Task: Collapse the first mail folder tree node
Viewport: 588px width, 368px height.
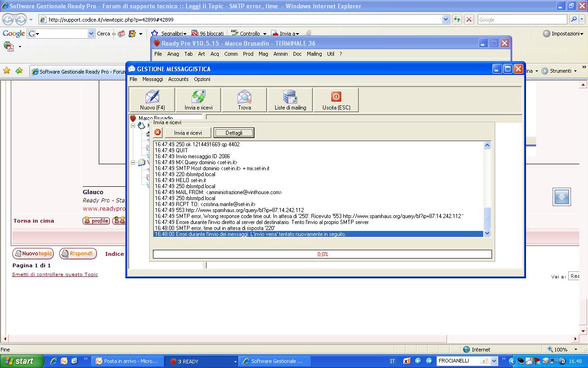Action: point(133,126)
